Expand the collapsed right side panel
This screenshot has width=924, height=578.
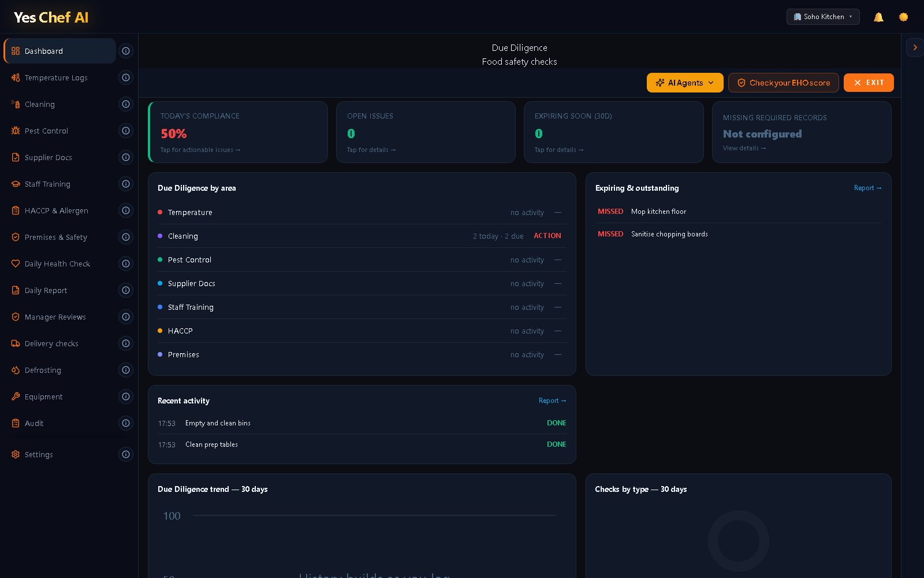pos(915,47)
